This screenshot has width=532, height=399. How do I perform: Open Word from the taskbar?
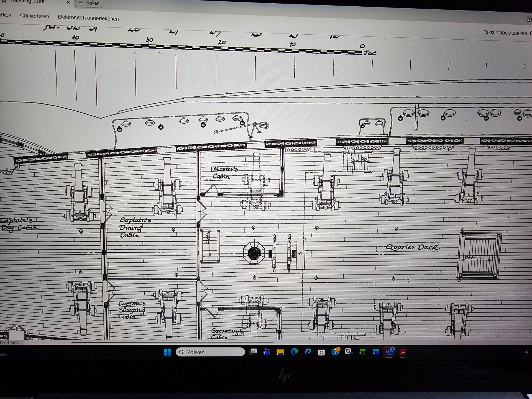(x=375, y=352)
